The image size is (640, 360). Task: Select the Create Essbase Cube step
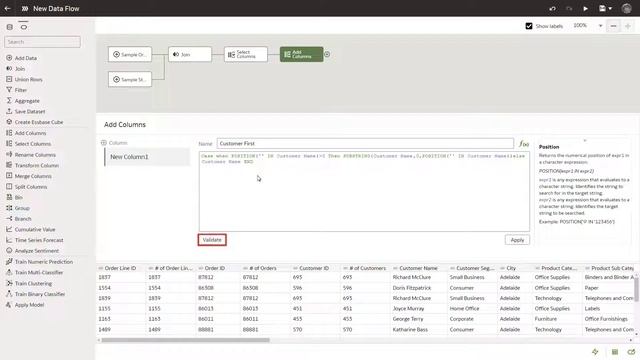click(x=35, y=122)
